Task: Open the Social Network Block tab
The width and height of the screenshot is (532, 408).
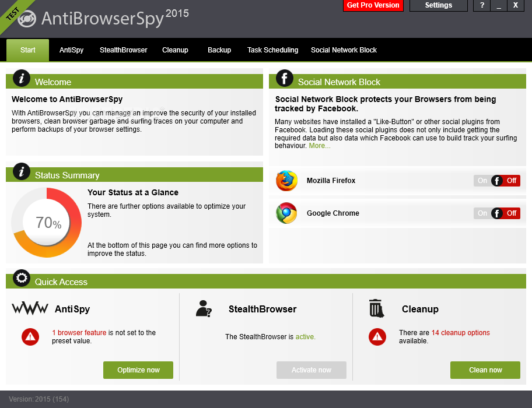Action: click(x=344, y=50)
